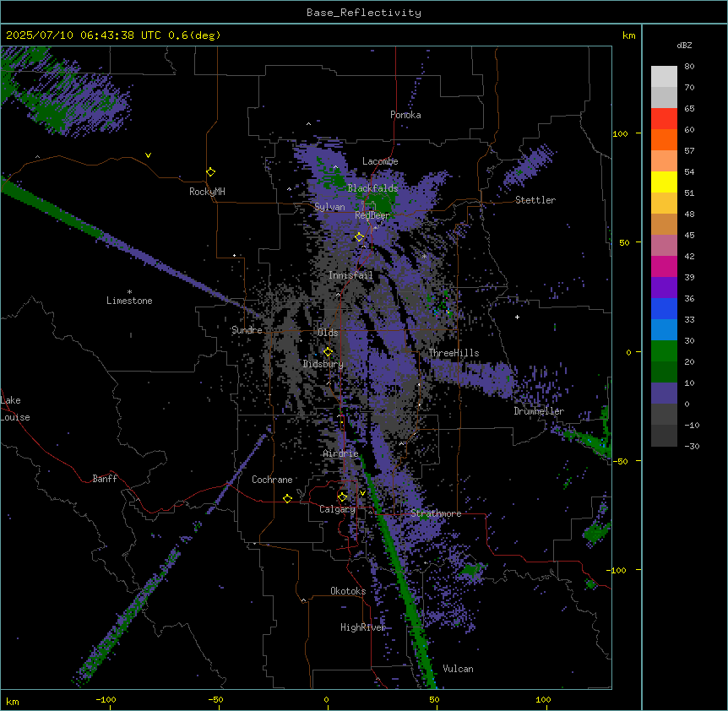Click the 45 dBZ legend value

click(x=689, y=236)
